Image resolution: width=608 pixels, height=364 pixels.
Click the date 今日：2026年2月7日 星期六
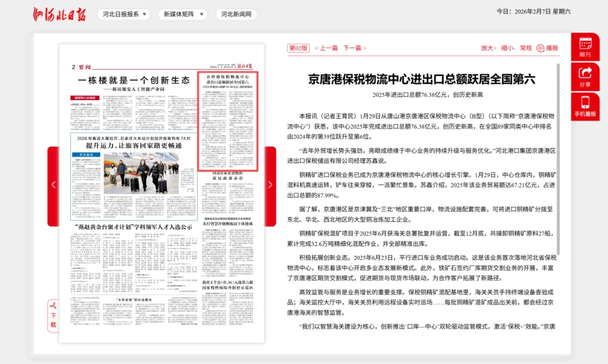tap(534, 12)
